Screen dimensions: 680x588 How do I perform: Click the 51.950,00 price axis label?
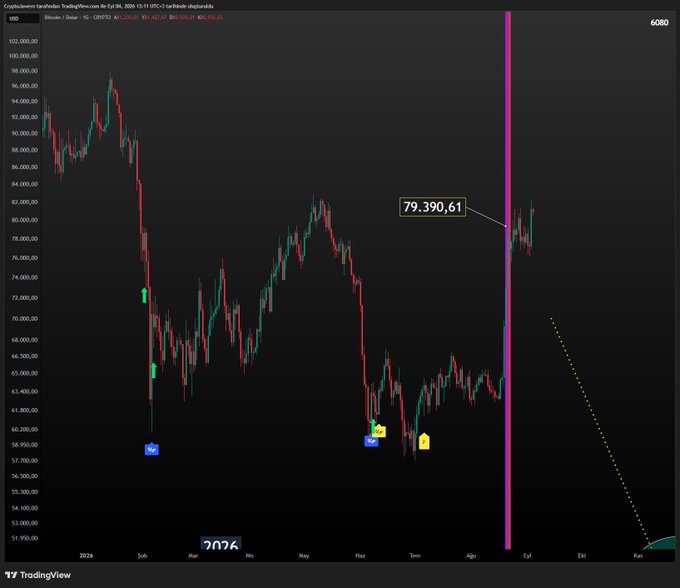(x=25, y=538)
